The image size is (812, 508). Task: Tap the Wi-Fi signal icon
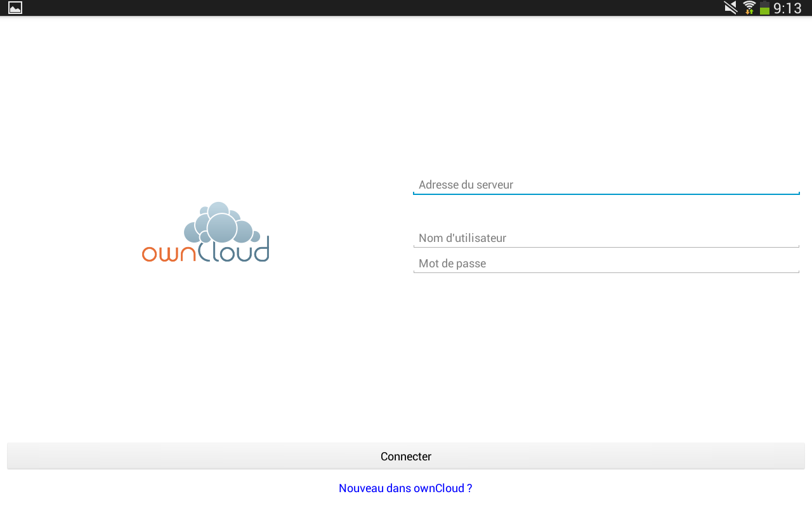click(x=749, y=8)
